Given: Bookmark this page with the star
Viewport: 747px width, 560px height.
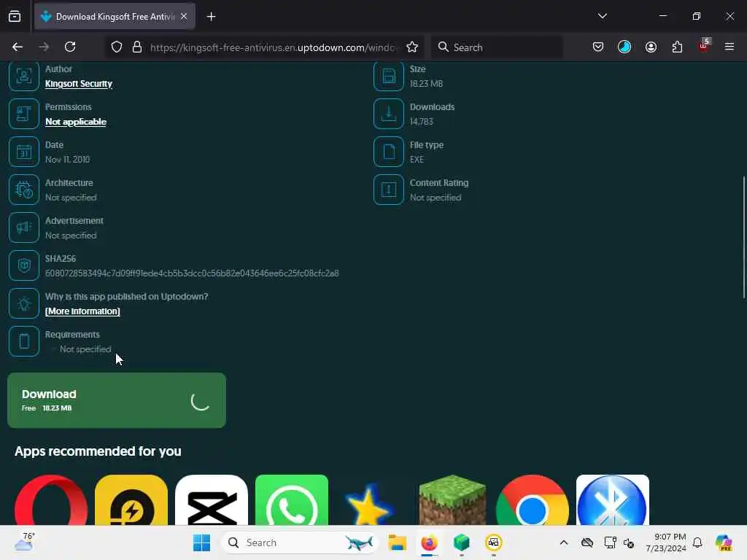Looking at the screenshot, I should [412, 47].
